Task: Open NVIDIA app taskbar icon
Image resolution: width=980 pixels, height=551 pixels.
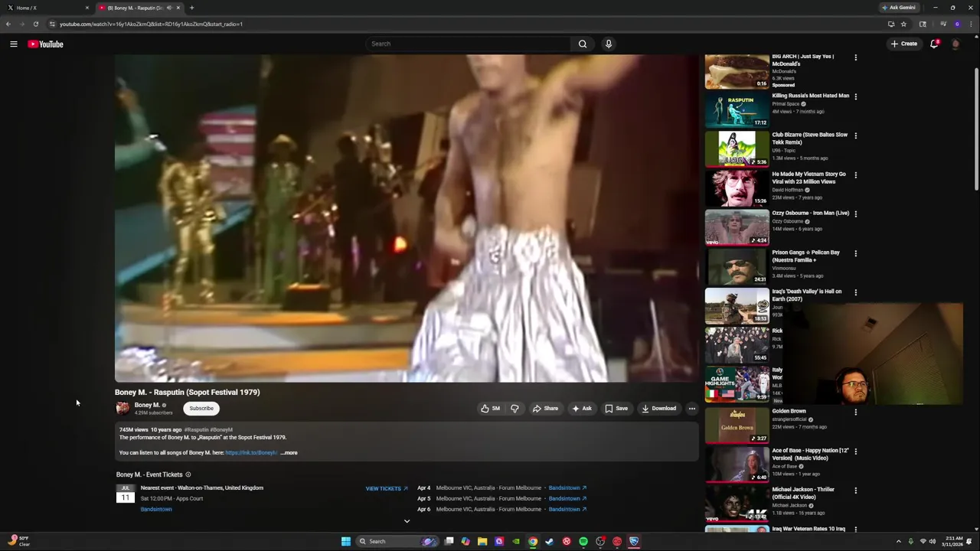Action: point(516,542)
